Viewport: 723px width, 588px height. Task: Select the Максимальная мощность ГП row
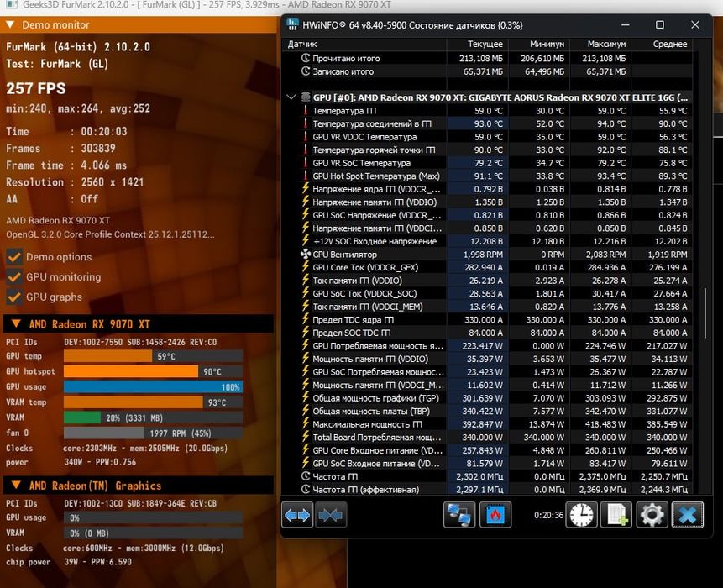click(x=487, y=424)
